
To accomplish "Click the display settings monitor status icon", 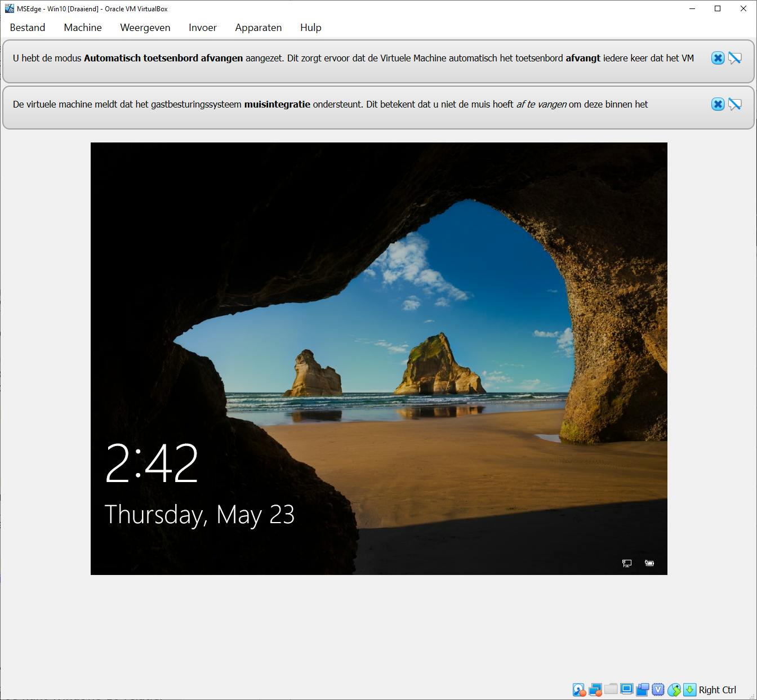I will pyautogui.click(x=627, y=689).
